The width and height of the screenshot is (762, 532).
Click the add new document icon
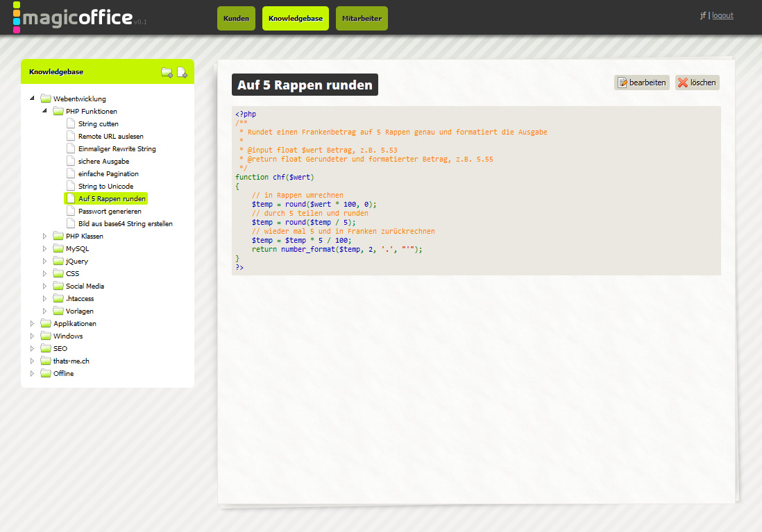point(182,72)
